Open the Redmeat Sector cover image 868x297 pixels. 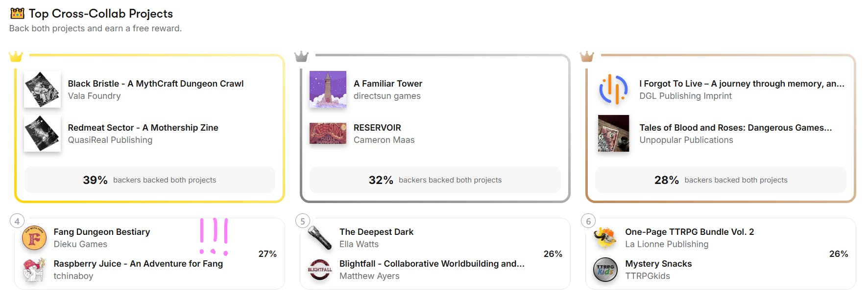click(x=42, y=134)
